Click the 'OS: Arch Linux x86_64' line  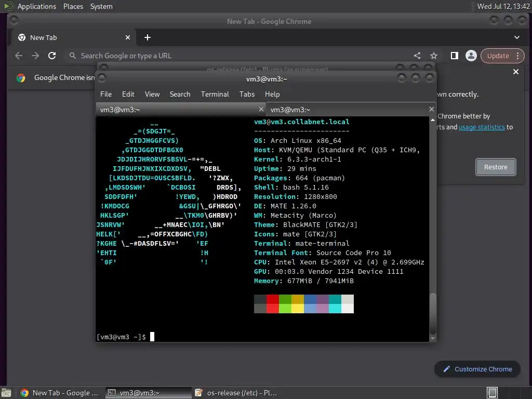(298, 140)
